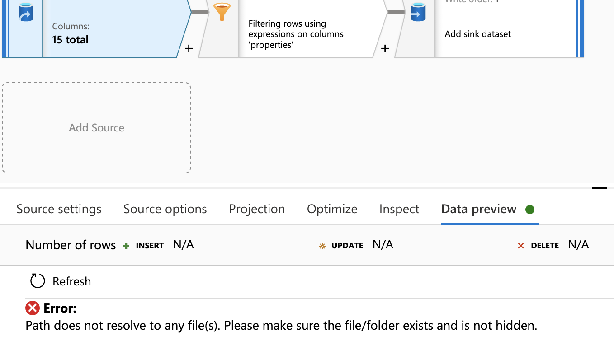Select the Data preview tab
Image resolution: width=614 pixels, height=364 pixels.
coord(478,209)
